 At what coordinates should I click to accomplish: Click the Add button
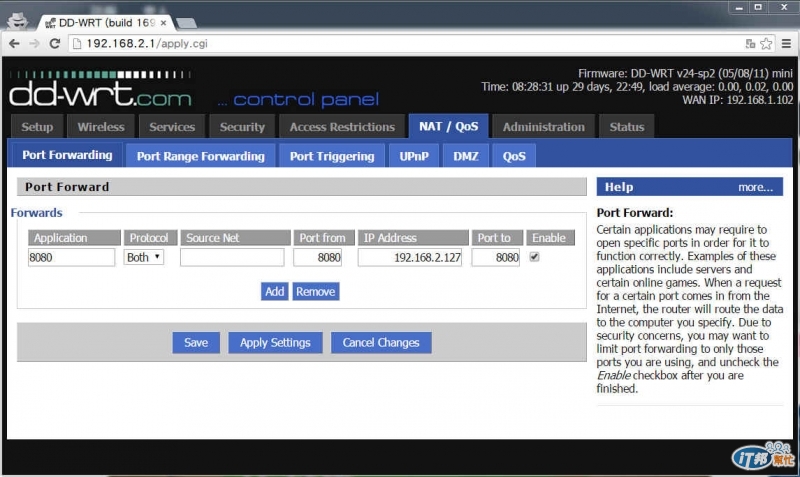click(x=274, y=291)
